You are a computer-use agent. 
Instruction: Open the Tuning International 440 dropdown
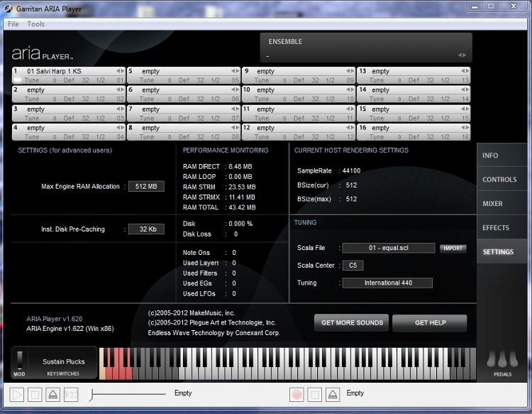[387, 283]
